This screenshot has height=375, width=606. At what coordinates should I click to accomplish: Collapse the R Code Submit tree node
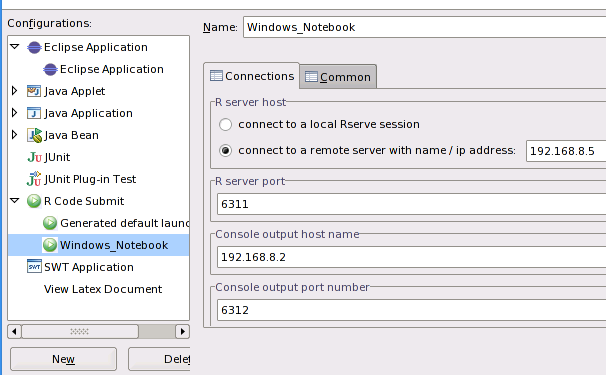pos(15,201)
